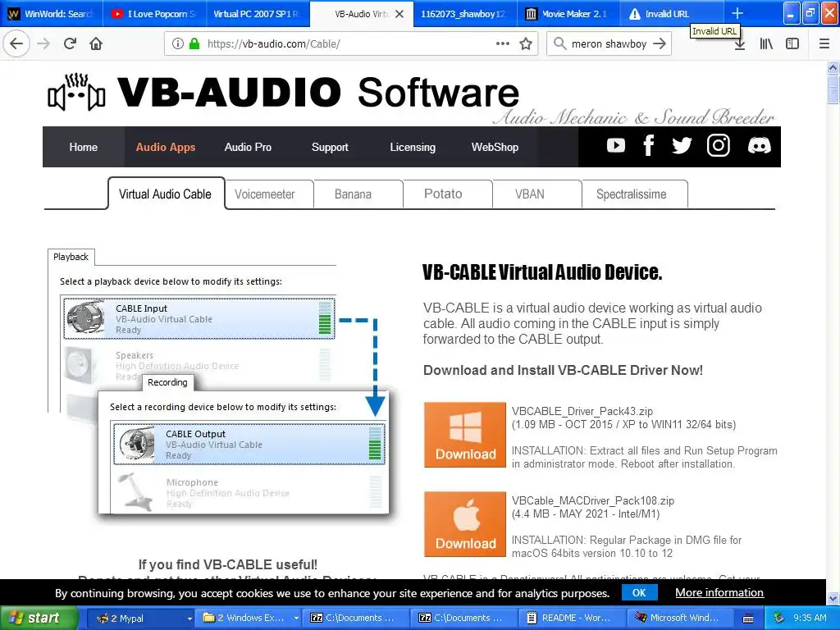Click the tray icon beside the clock
This screenshot has height=630, width=840.
tap(779, 618)
